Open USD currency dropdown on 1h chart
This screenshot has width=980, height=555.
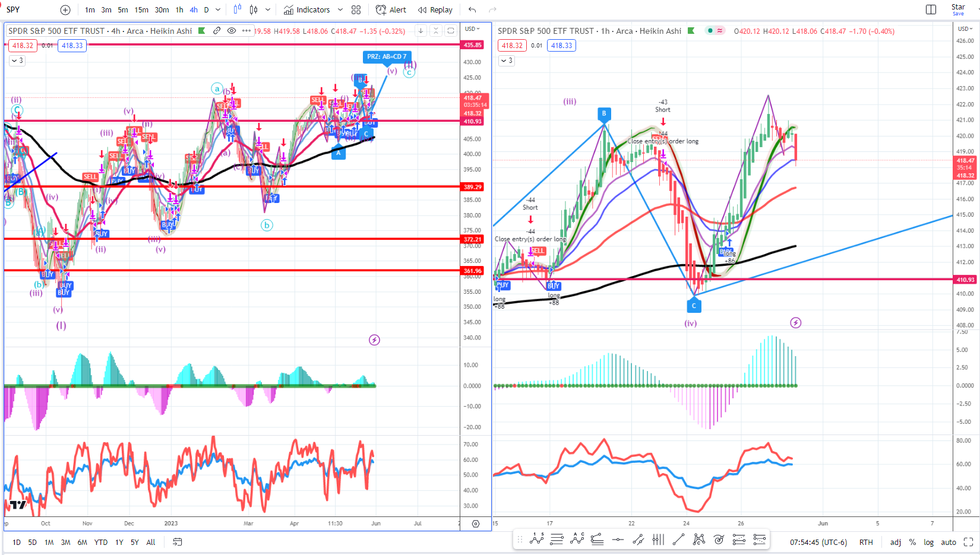[965, 28]
